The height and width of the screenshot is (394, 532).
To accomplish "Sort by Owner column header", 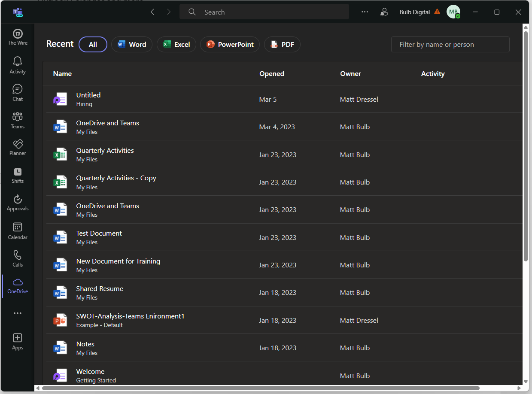I will pos(351,74).
